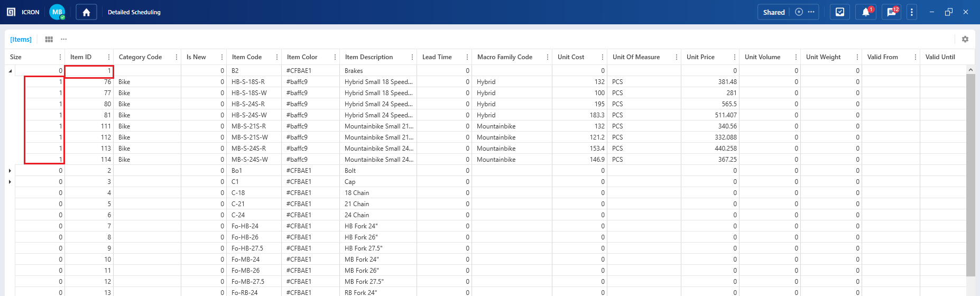Open the Shared more options ellipsis
Image resolution: width=980 pixels, height=296 pixels.
(811, 12)
